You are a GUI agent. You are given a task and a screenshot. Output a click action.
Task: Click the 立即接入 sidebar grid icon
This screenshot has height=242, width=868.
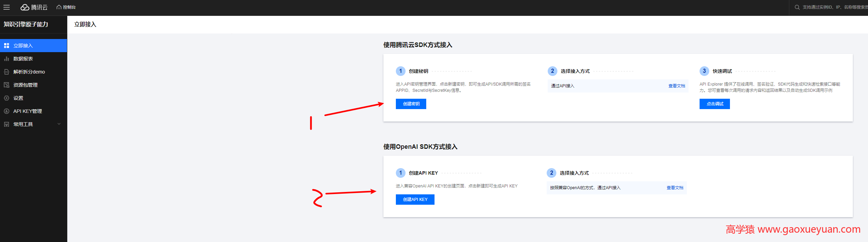pyautogui.click(x=7, y=46)
